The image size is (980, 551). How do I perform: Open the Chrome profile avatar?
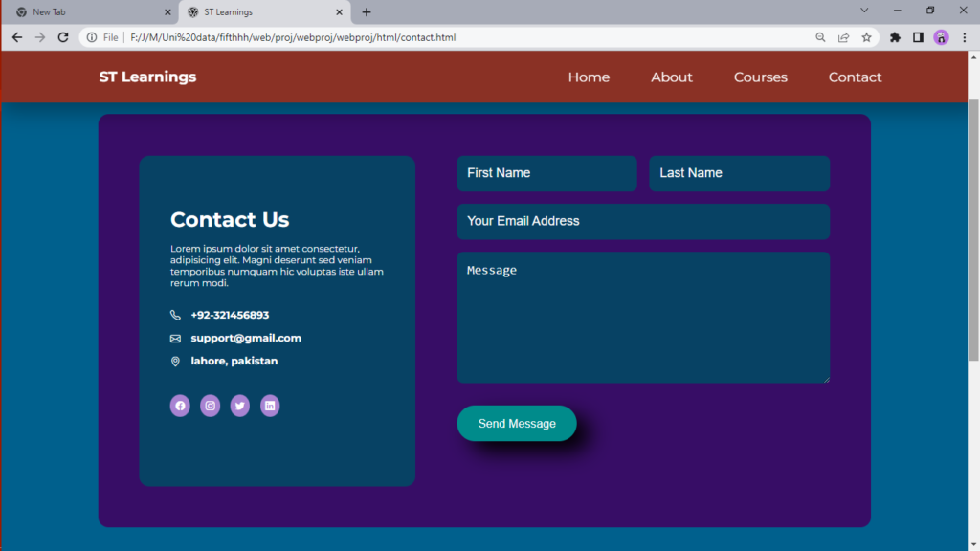(x=942, y=37)
